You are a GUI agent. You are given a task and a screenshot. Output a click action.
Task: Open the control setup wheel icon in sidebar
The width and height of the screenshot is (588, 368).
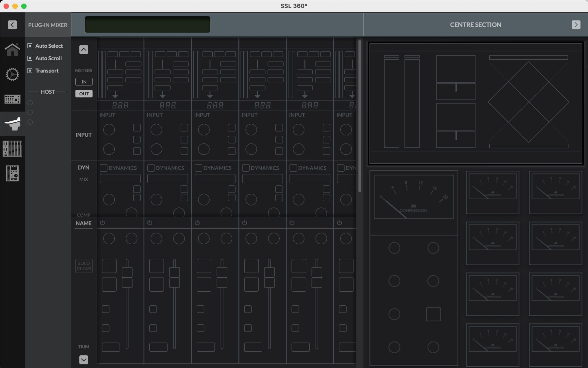click(x=12, y=74)
